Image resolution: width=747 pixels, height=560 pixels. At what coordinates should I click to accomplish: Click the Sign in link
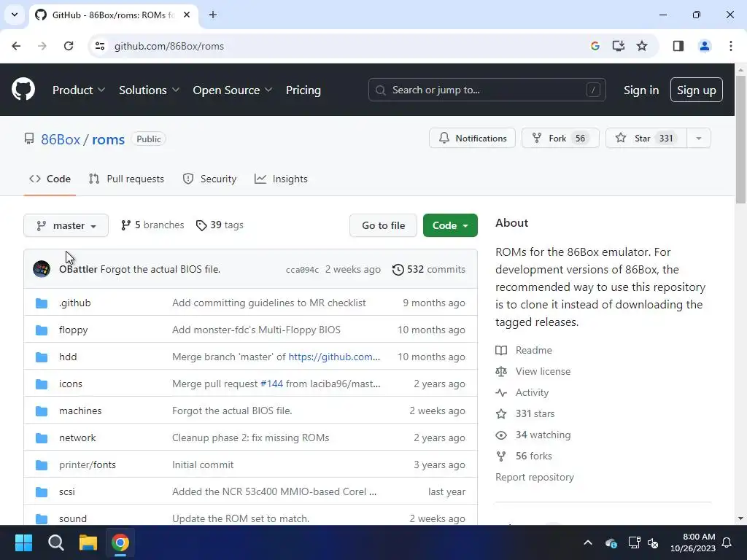tap(640, 90)
